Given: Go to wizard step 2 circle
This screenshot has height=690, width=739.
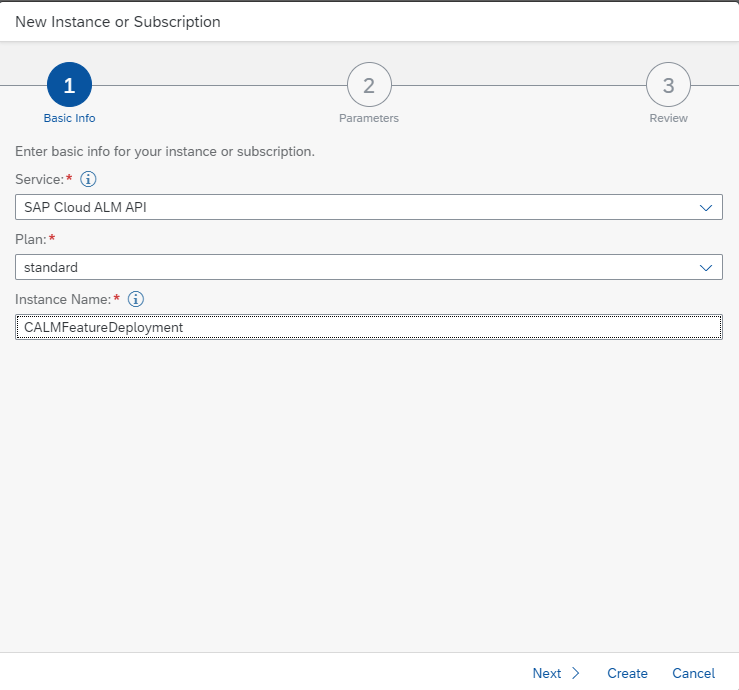Looking at the screenshot, I should [369, 85].
